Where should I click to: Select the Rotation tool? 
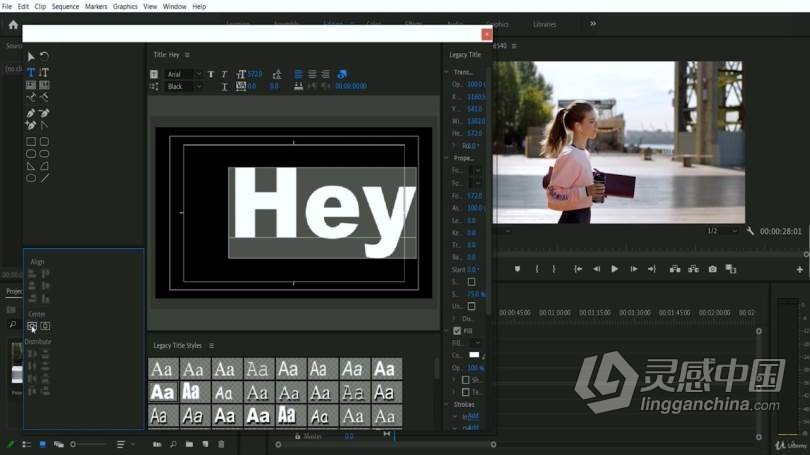coord(44,56)
